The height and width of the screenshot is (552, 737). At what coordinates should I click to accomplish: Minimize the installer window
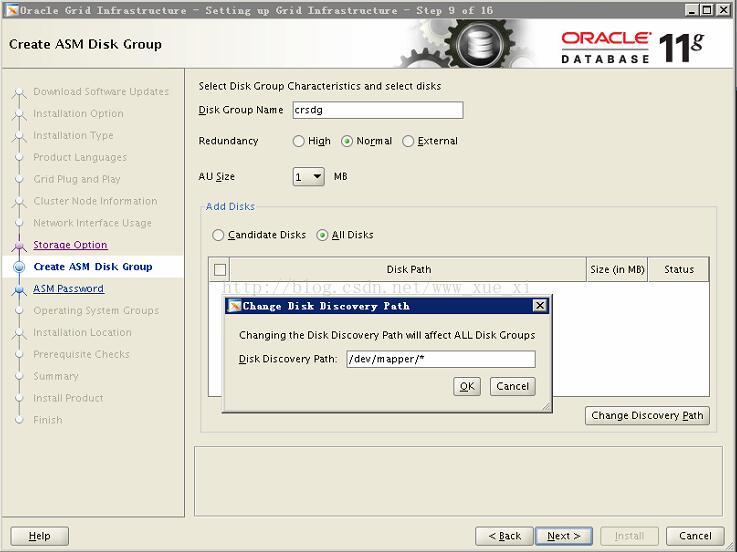(x=691, y=10)
